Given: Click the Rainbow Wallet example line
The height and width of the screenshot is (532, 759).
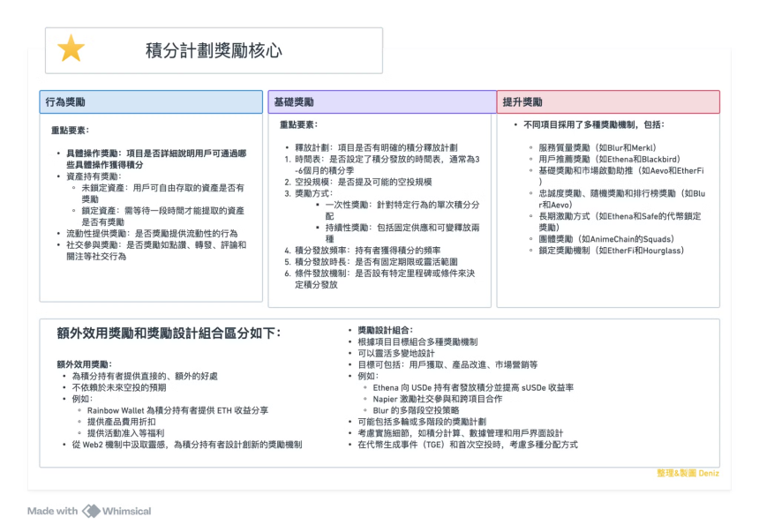Looking at the screenshot, I should [177, 410].
